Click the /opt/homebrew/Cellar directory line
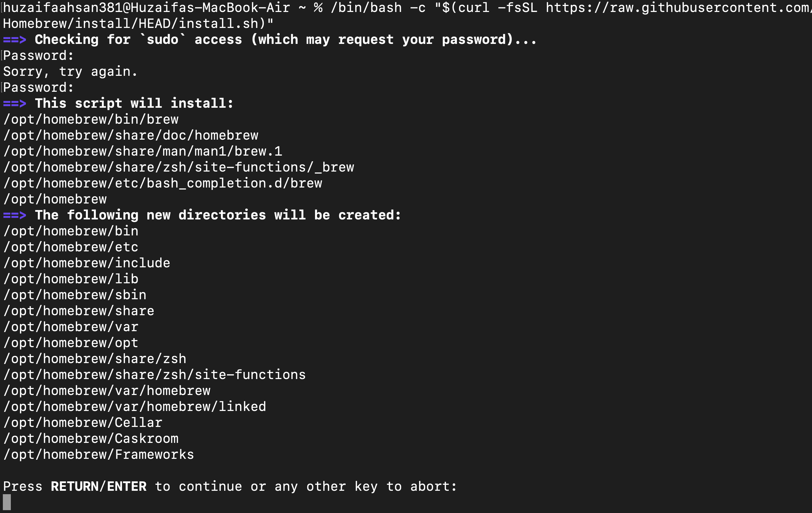Viewport: 812px width, 513px height. (x=83, y=423)
